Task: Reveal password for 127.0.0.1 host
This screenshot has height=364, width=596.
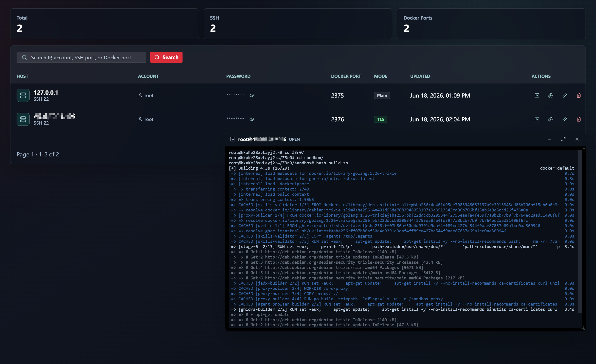Action: [x=252, y=95]
